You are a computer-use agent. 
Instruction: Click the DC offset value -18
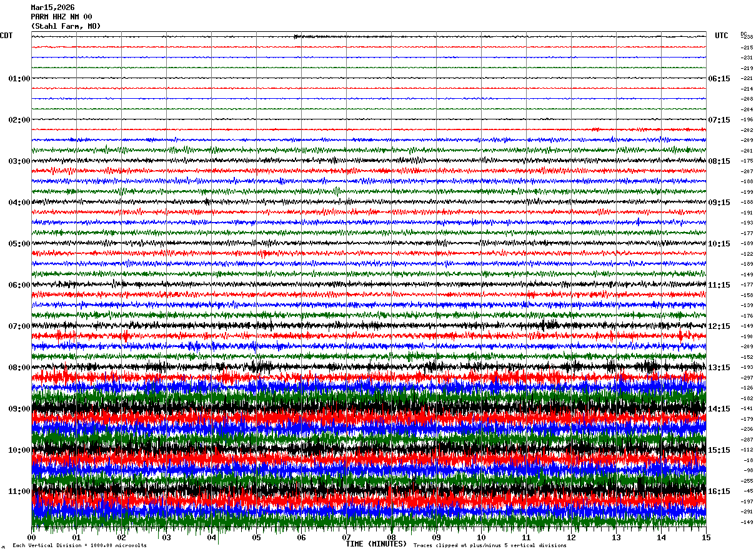pos(748,460)
